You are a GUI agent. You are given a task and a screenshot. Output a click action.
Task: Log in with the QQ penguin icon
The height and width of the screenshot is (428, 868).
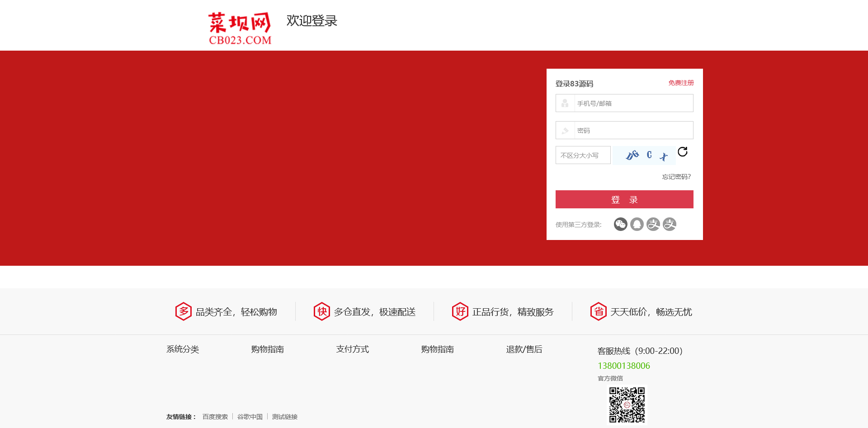click(x=637, y=224)
